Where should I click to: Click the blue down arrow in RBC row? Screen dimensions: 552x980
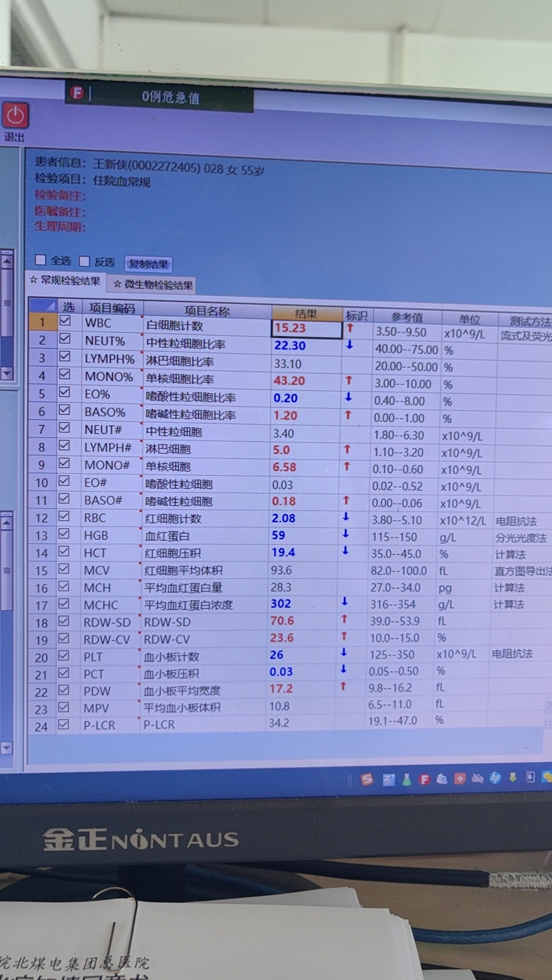tap(346, 517)
